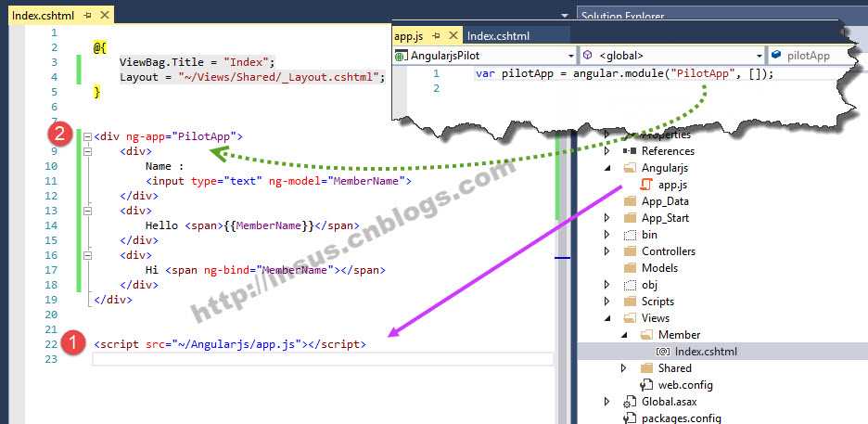The image size is (868, 424).
Task: Switch to Index.cshtml tab beside app.js
Action: coord(498,36)
